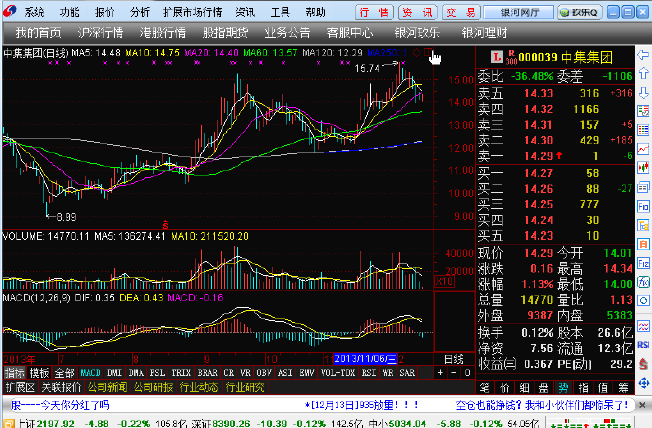Click the 全部 indicator button
652x428 pixels.
[64, 373]
